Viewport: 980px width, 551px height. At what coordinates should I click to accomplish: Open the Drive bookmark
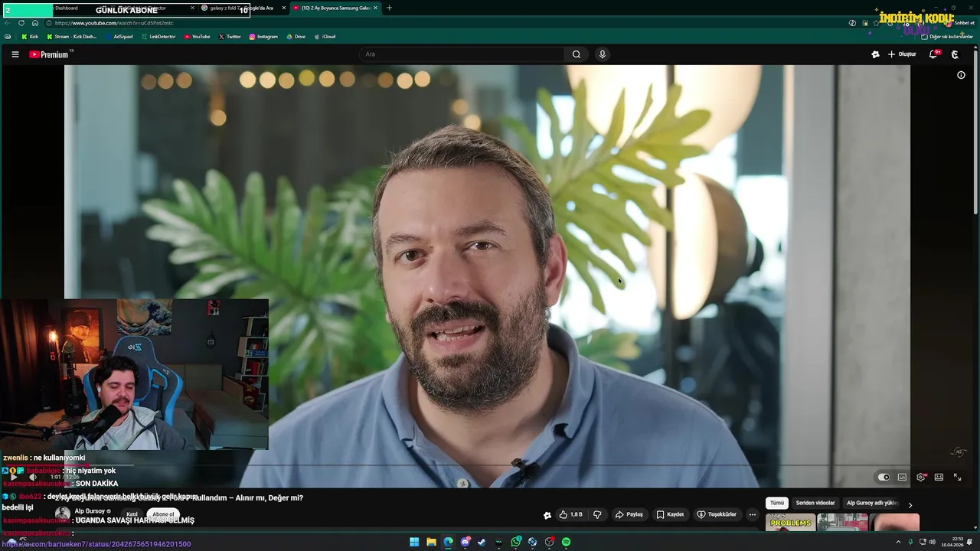(x=296, y=37)
